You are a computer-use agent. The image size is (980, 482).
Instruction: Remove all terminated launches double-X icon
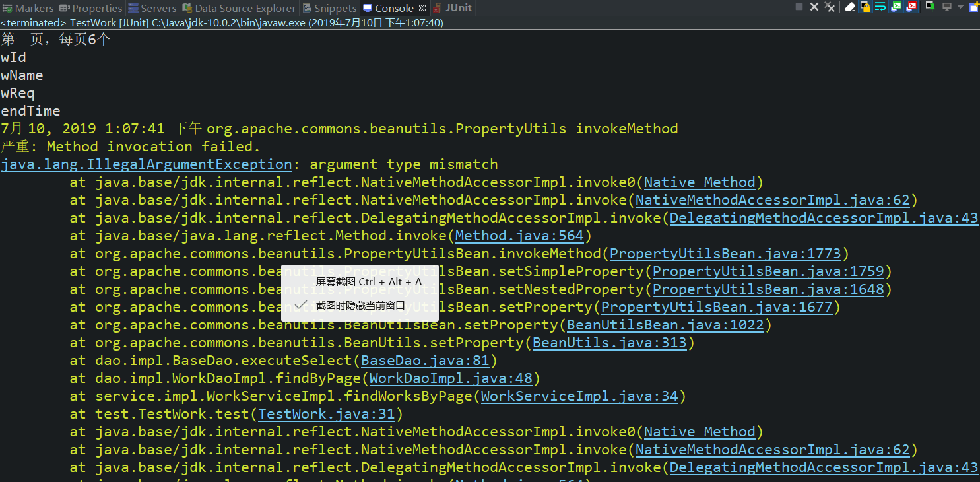click(x=830, y=7)
